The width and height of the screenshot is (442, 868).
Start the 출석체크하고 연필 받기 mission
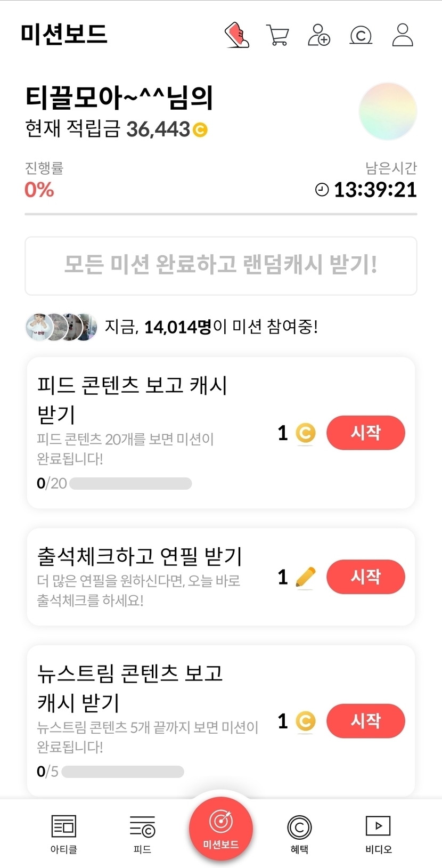(x=365, y=577)
